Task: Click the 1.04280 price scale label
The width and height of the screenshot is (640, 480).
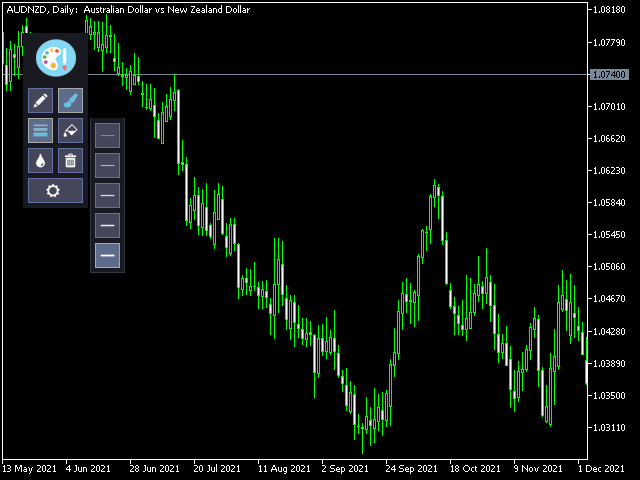Action: tap(609, 331)
